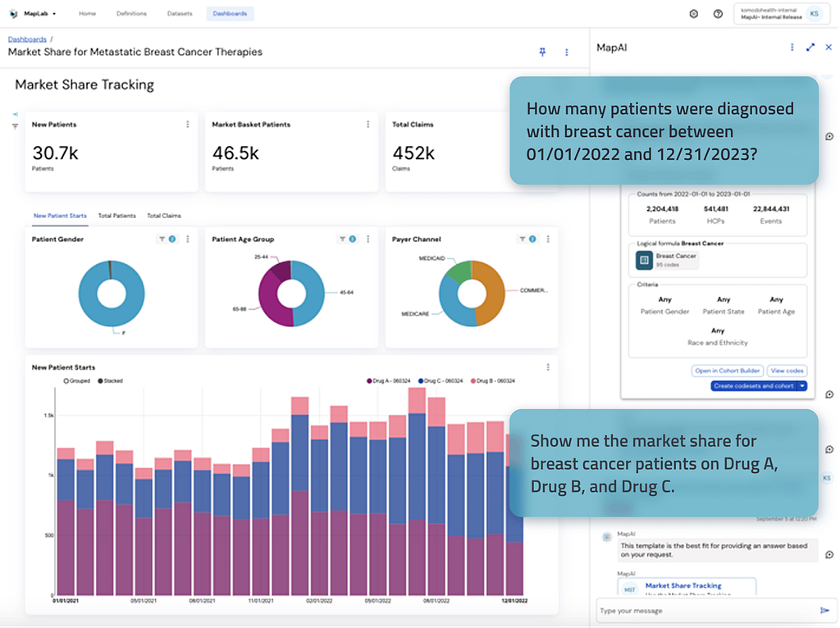Select the New Patient Starts tab

(x=60, y=216)
